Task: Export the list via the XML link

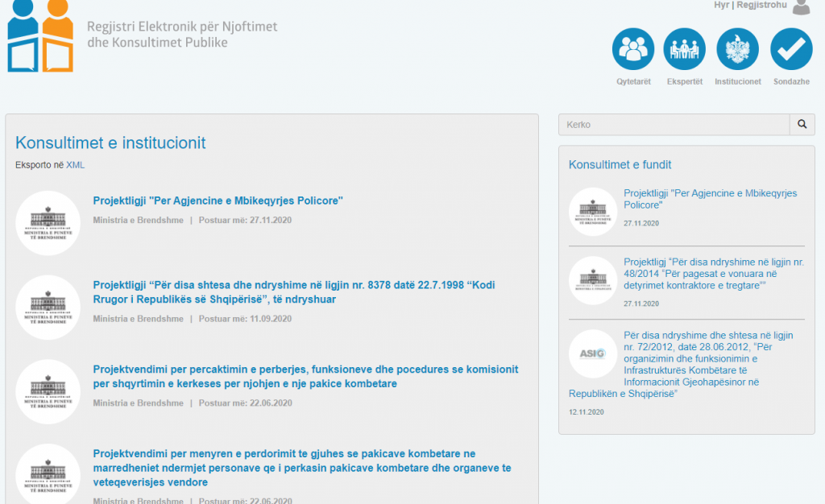Action: coord(75,165)
